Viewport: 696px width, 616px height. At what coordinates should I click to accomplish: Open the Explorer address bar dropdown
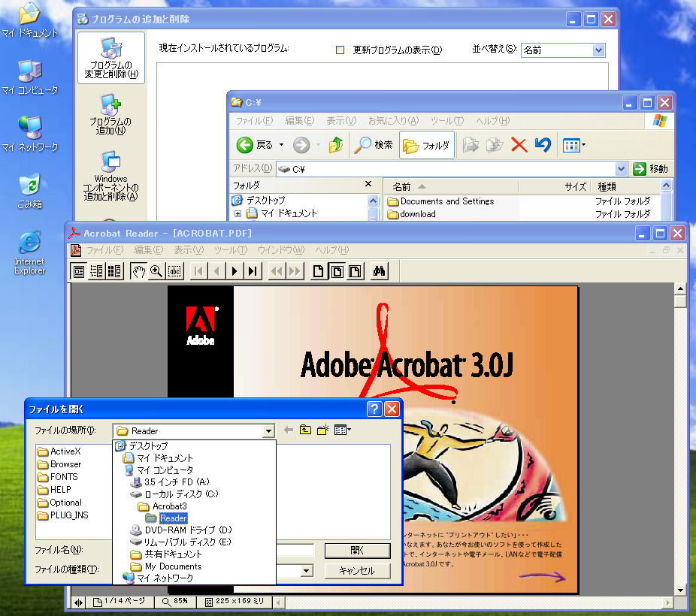click(x=621, y=169)
